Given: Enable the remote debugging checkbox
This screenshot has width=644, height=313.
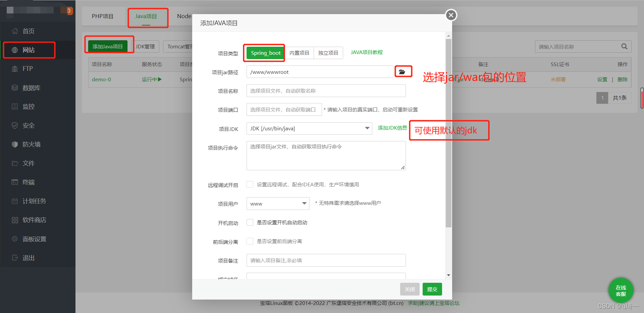Looking at the screenshot, I should click(x=250, y=184).
